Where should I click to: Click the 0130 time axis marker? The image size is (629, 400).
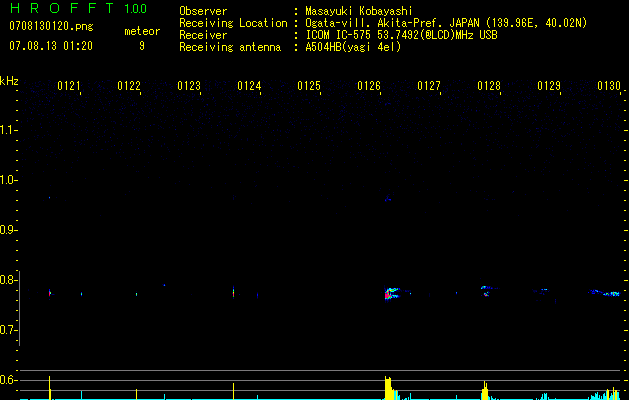[x=609, y=86]
